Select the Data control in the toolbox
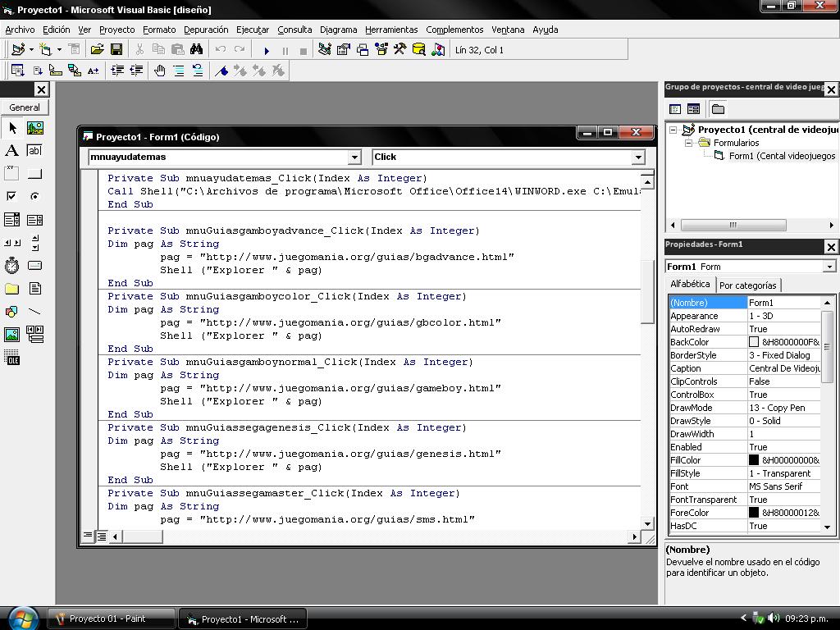 (x=34, y=335)
